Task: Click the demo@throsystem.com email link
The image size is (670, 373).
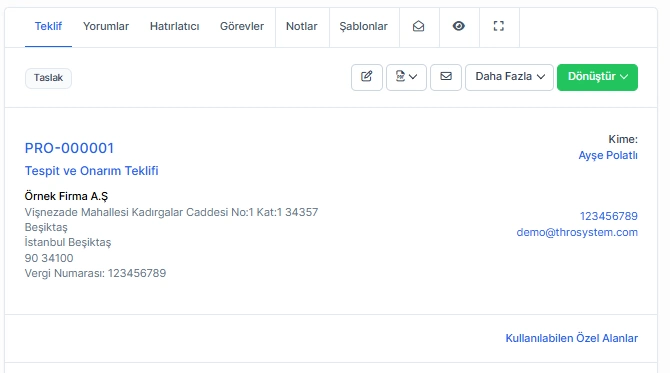Action: (577, 232)
